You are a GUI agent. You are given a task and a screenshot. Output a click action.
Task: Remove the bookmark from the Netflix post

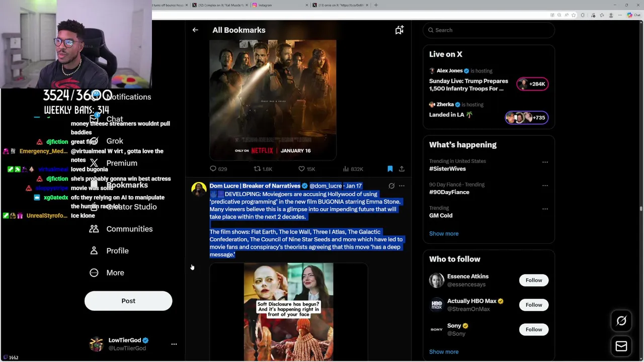[390, 169]
